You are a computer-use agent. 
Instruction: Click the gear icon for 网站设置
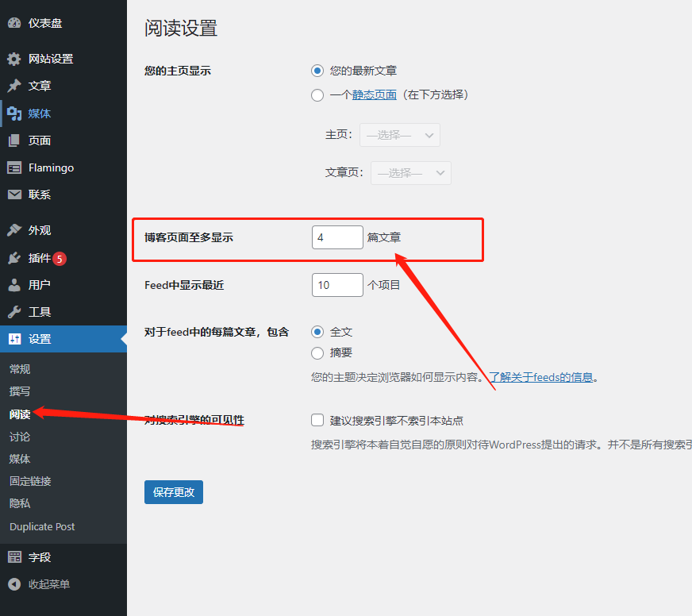coord(14,59)
